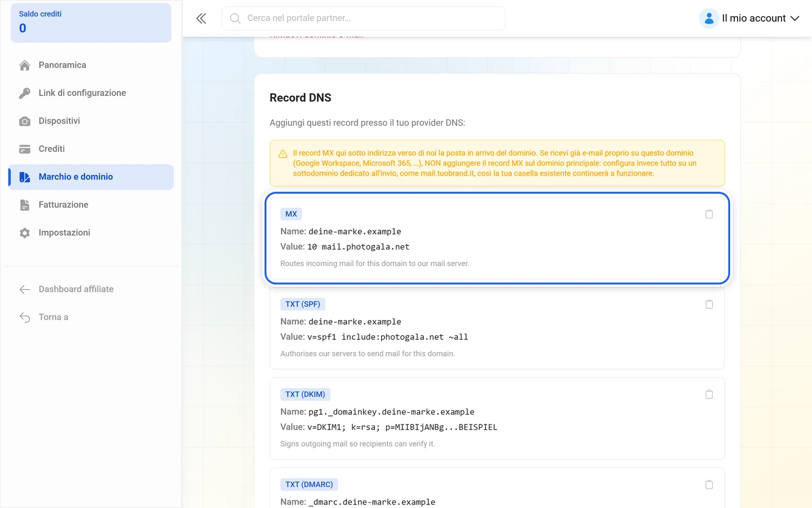Open Impostazioni page
The image size is (812, 508).
(x=91, y=233)
